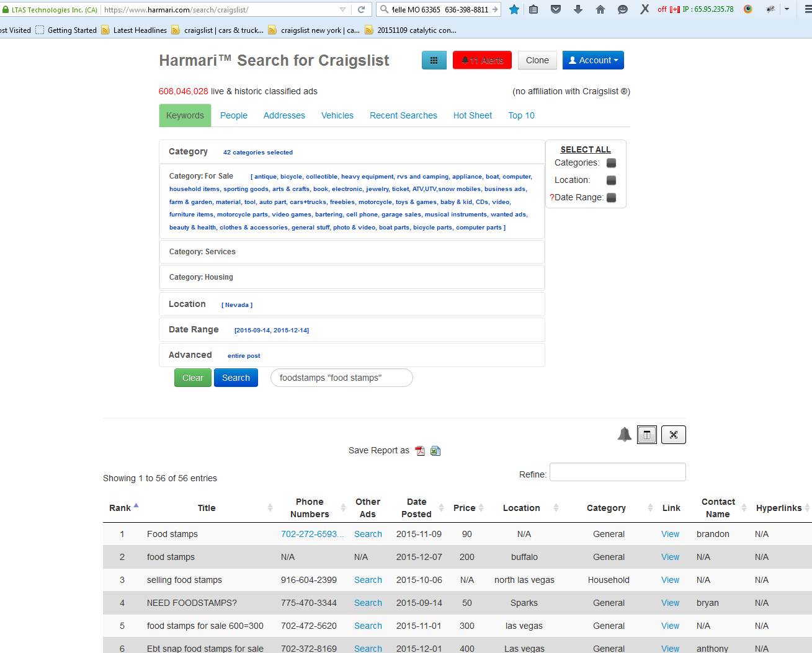Screen dimensions: 812x653
Task: Switch to the People tab
Action: 234,115
